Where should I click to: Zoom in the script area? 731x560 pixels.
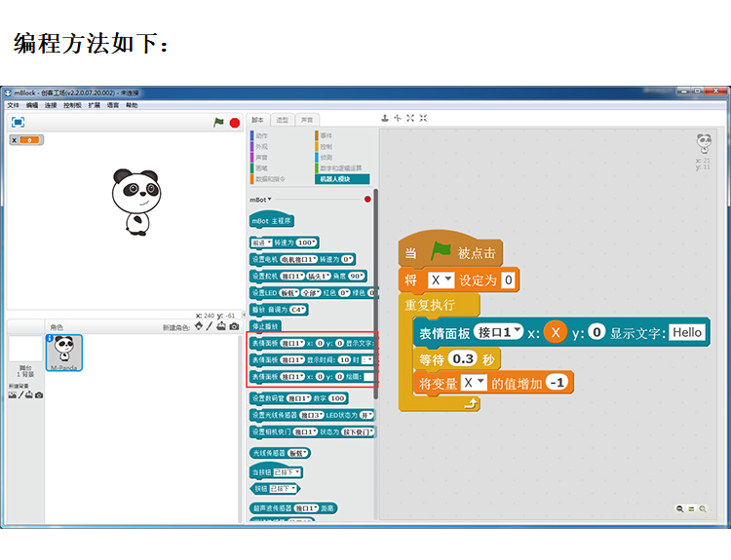(x=703, y=508)
